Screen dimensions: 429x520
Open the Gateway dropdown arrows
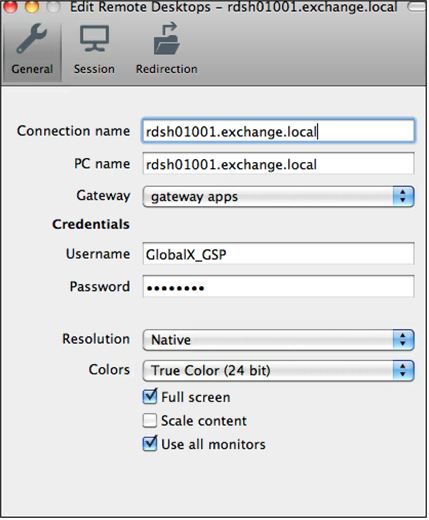tap(403, 196)
